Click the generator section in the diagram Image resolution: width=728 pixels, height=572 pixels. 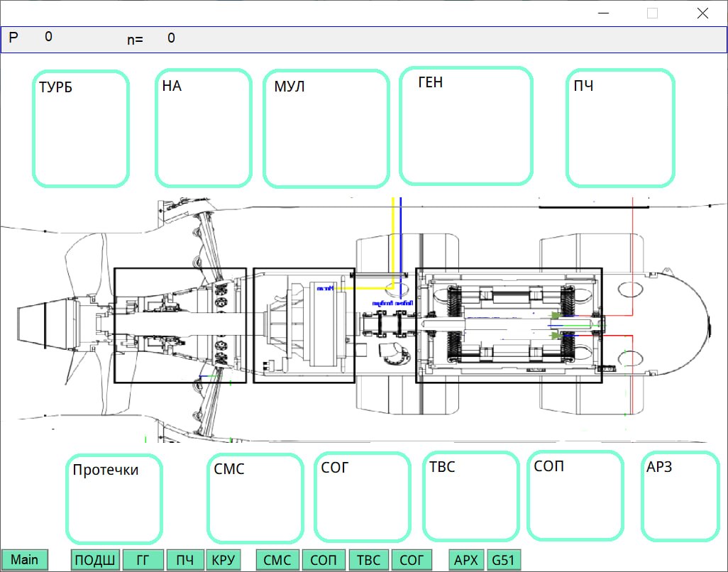coord(509,326)
